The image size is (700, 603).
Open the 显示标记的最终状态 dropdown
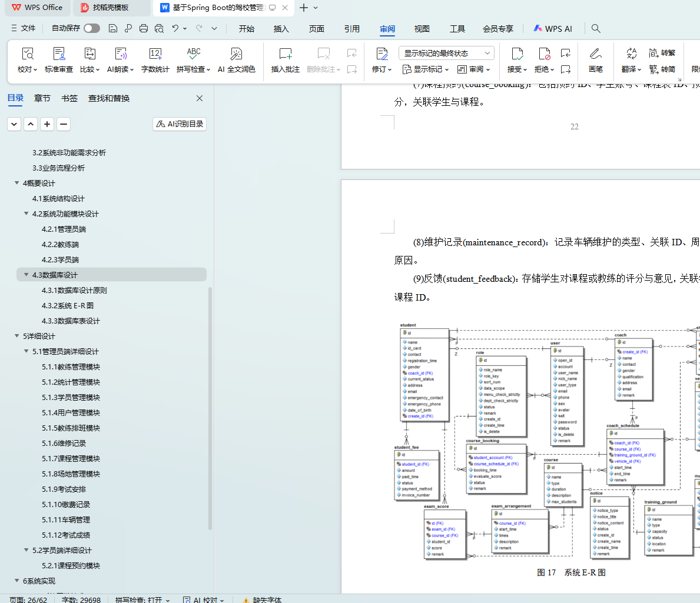coord(446,53)
